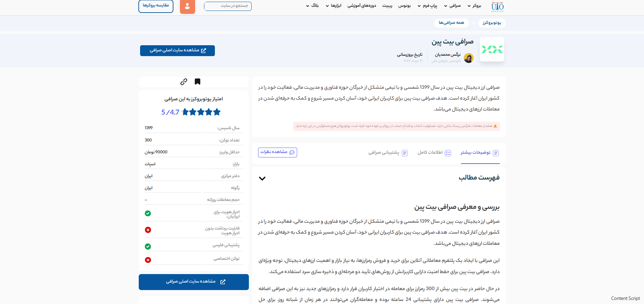Click the bookmark icon

coord(198,82)
